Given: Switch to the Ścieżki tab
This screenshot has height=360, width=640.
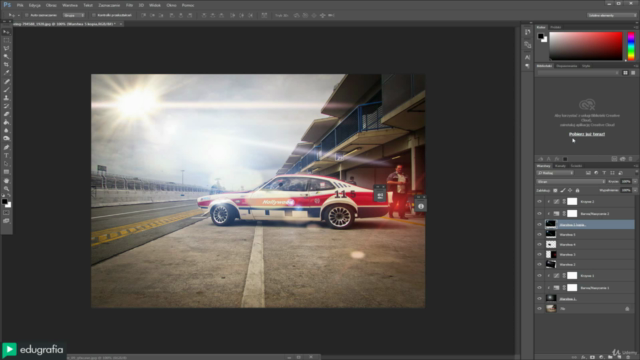Looking at the screenshot, I should (576, 166).
